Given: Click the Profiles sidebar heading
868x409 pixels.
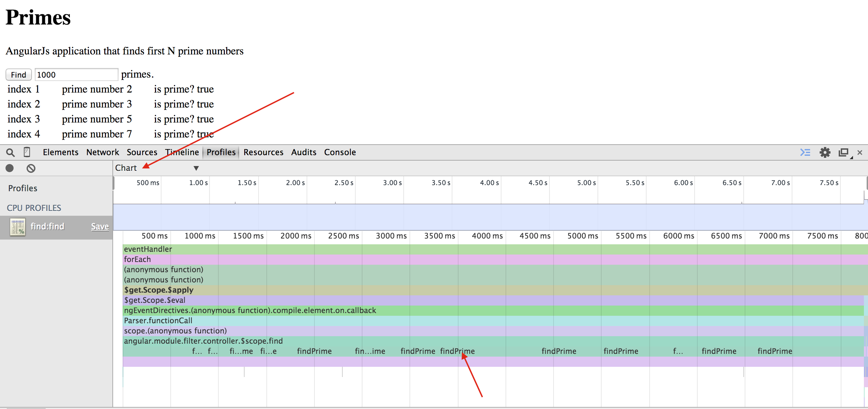Looking at the screenshot, I should (22, 188).
